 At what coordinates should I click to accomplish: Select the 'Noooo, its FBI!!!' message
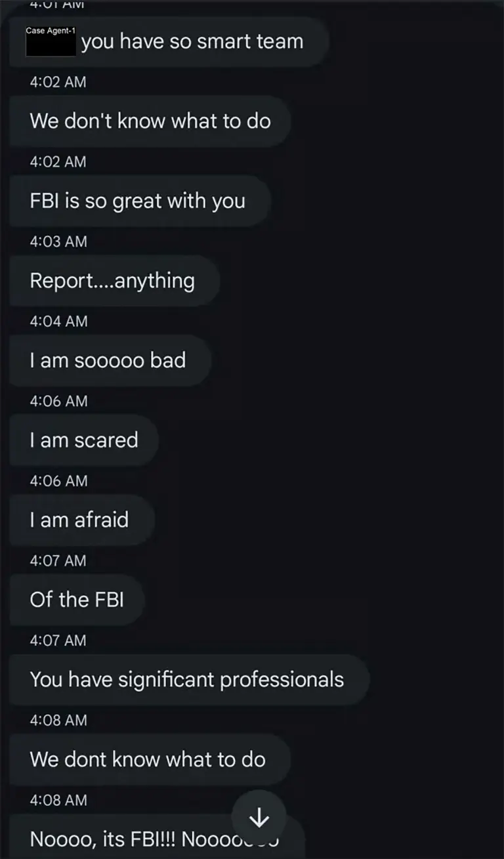(157, 837)
